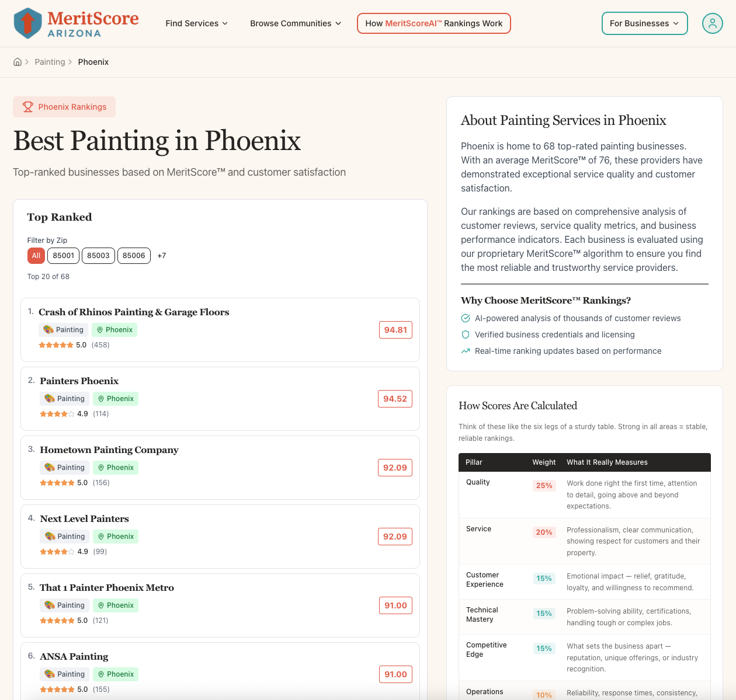Select the All zip filter

click(x=36, y=256)
